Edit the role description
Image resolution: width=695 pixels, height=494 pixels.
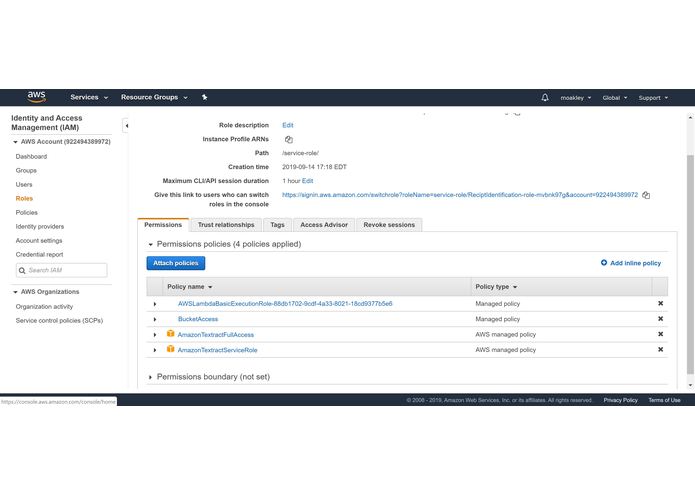288,125
